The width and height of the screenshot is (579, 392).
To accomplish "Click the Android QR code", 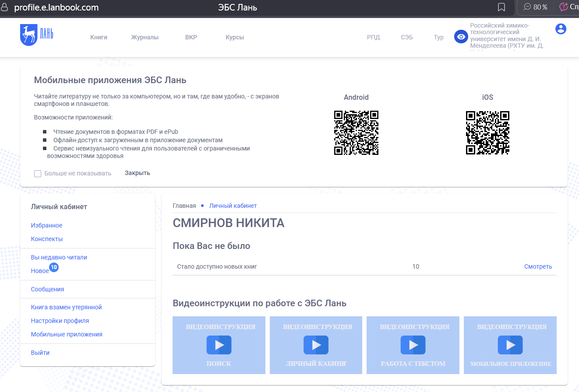I will [356, 133].
